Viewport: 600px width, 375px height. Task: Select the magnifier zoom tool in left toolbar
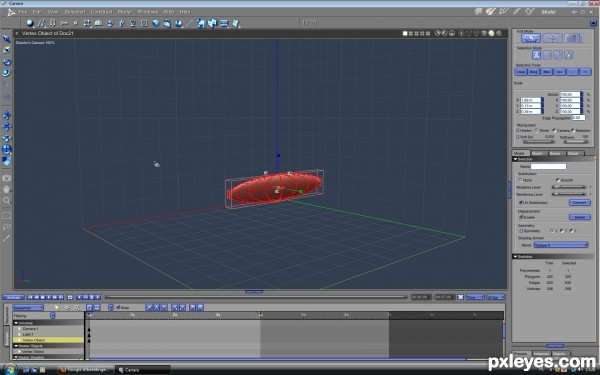coord(6,201)
